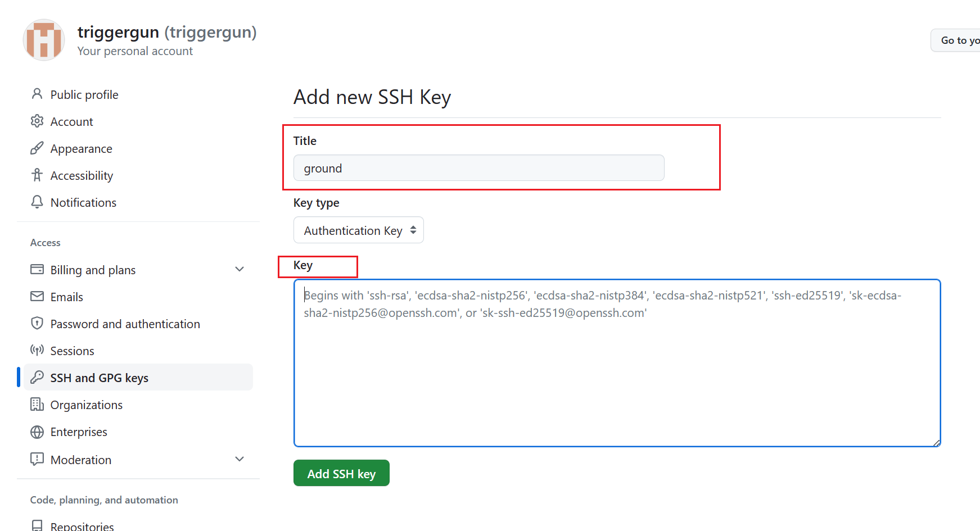Open SSH and GPG keys settings
The width and height of the screenshot is (980, 531).
(x=99, y=378)
